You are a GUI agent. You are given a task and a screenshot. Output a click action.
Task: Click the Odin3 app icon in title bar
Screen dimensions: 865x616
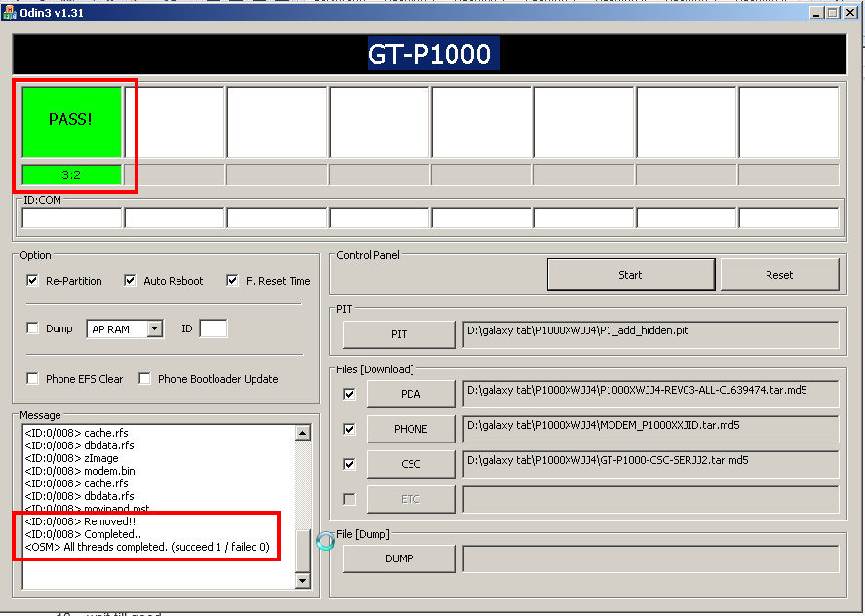10,12
